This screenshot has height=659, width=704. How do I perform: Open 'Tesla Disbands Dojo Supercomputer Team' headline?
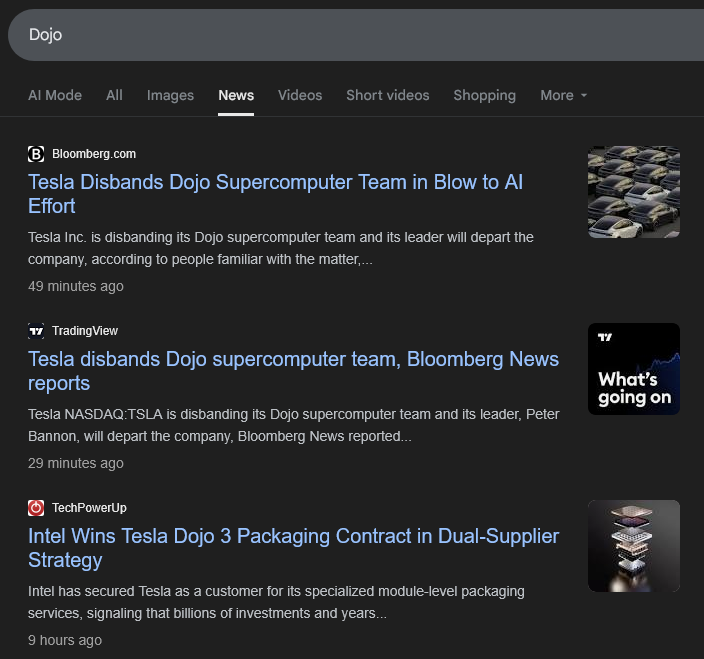click(275, 194)
